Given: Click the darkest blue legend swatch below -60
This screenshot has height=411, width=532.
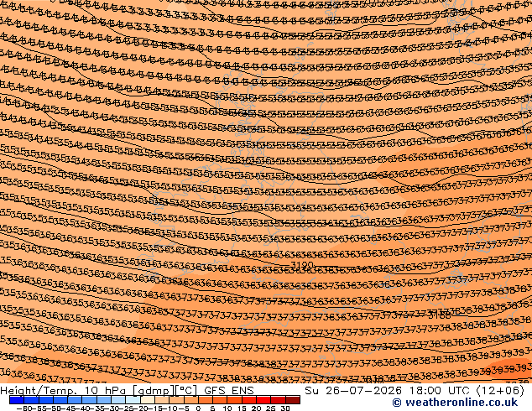Looking at the screenshot, I should click(x=17, y=400).
